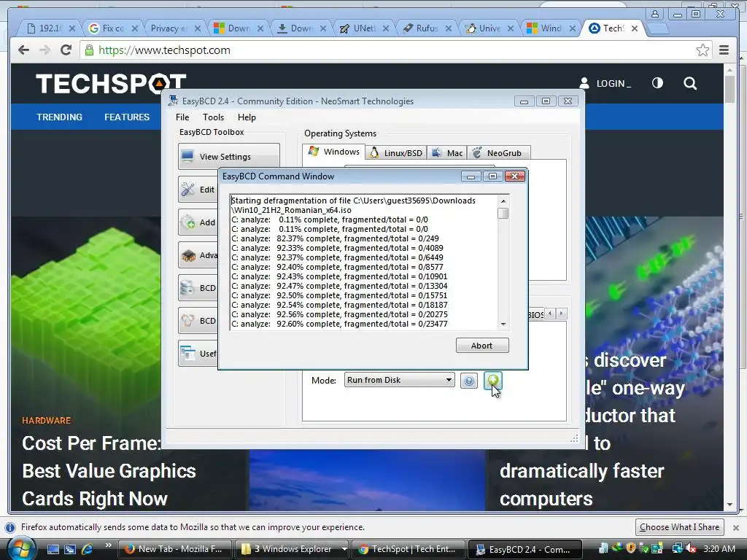Click the Choose What I Share button
Screen dimensions: 747x560
(679, 527)
